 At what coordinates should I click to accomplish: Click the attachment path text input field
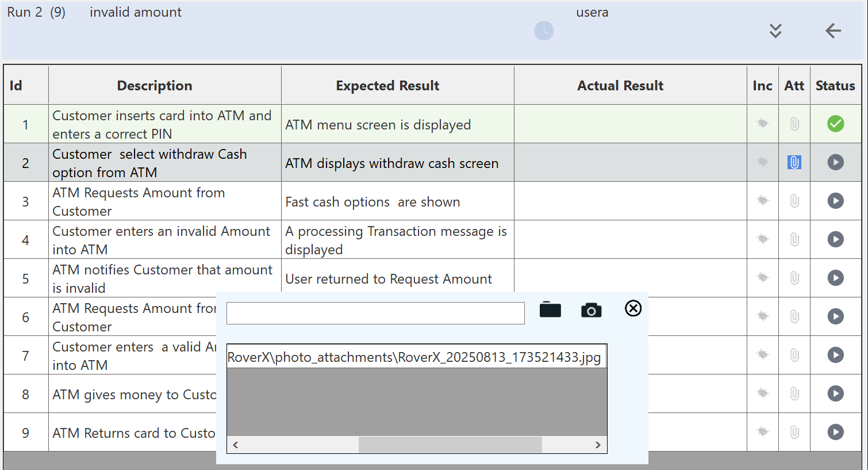tap(375, 314)
